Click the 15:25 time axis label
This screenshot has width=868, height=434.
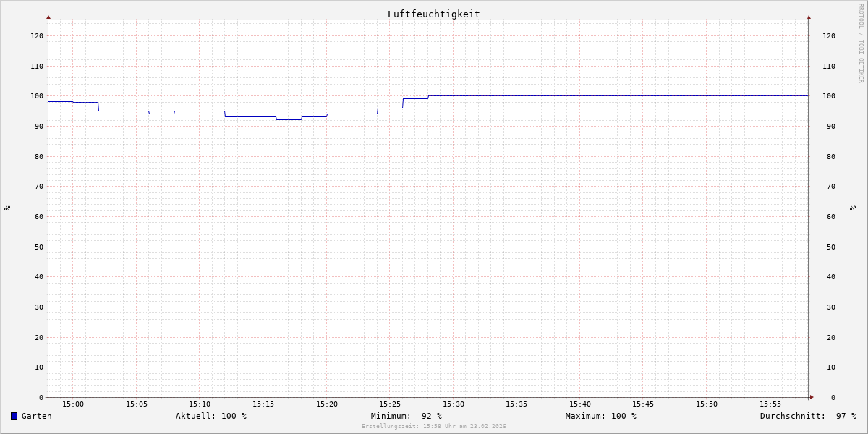pyautogui.click(x=390, y=404)
